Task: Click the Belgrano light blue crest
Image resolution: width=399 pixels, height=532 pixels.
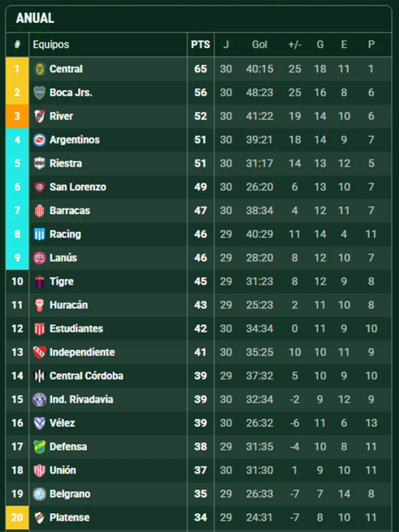Action: [x=39, y=494]
